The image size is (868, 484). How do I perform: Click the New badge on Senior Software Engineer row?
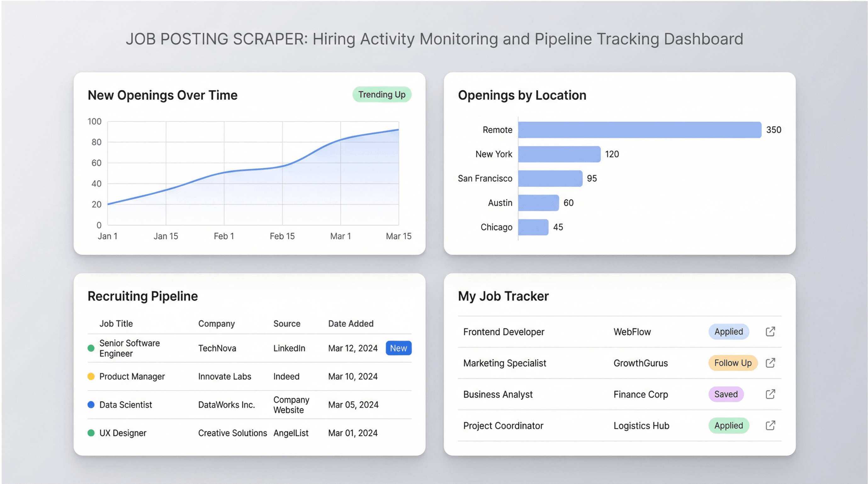[x=399, y=348]
